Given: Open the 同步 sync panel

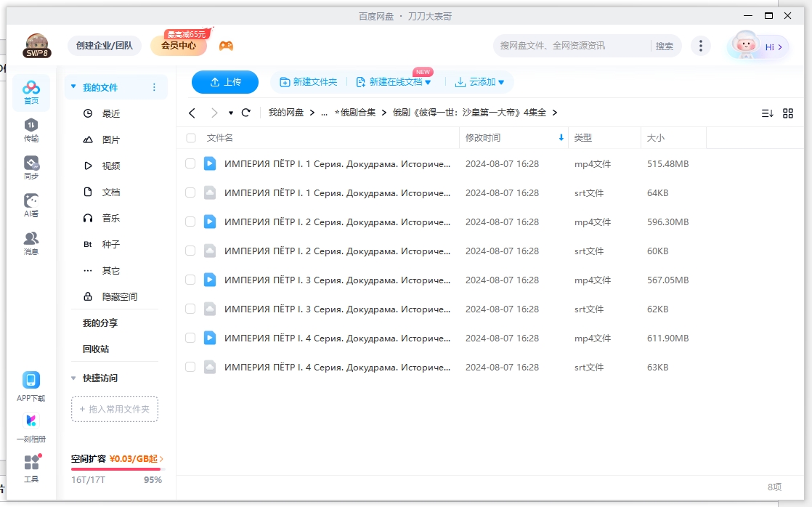Looking at the screenshot, I should click(x=31, y=166).
